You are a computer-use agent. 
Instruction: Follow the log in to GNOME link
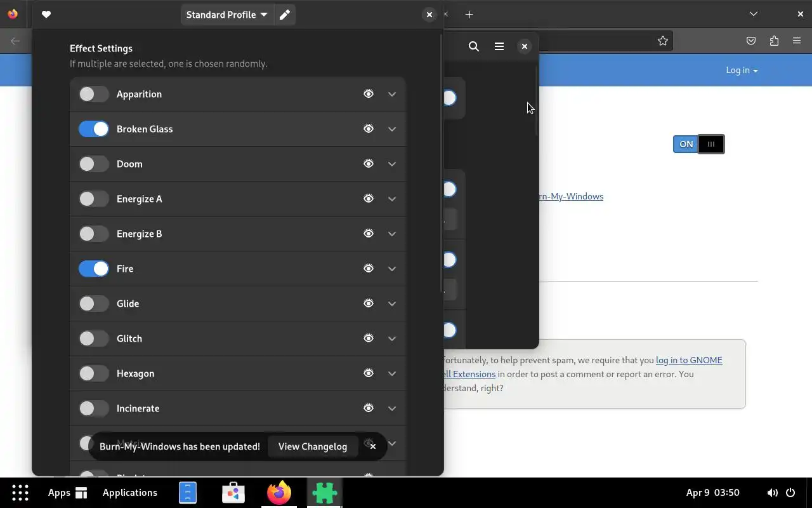[689, 360]
